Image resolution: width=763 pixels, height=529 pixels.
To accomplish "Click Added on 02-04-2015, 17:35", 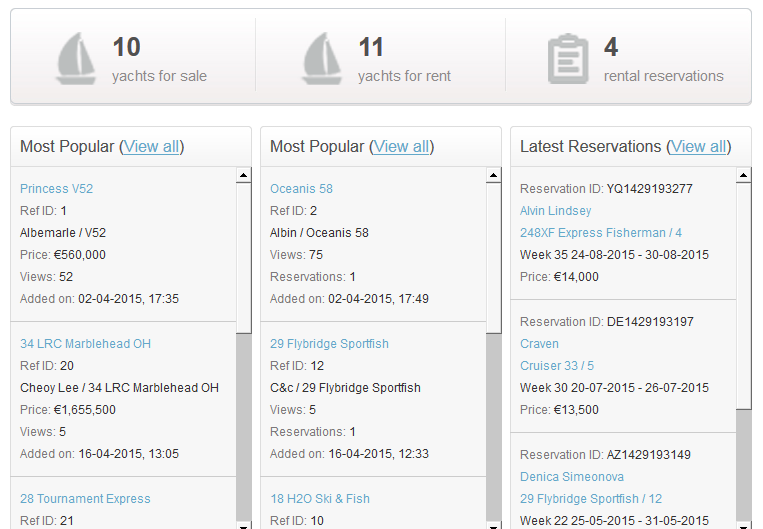I will (99, 299).
